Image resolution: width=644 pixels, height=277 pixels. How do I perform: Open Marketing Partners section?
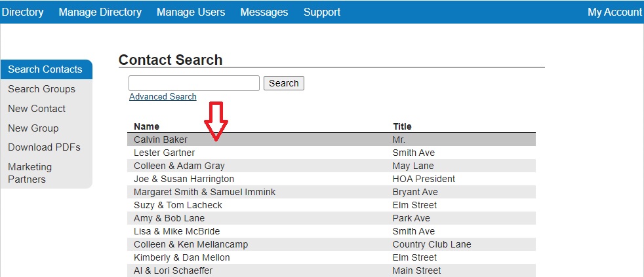[x=30, y=173]
